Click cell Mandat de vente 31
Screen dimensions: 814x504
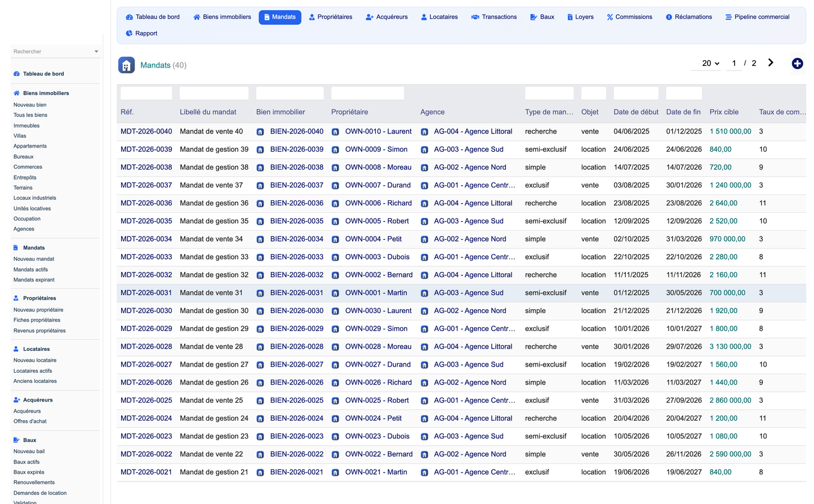(x=211, y=293)
